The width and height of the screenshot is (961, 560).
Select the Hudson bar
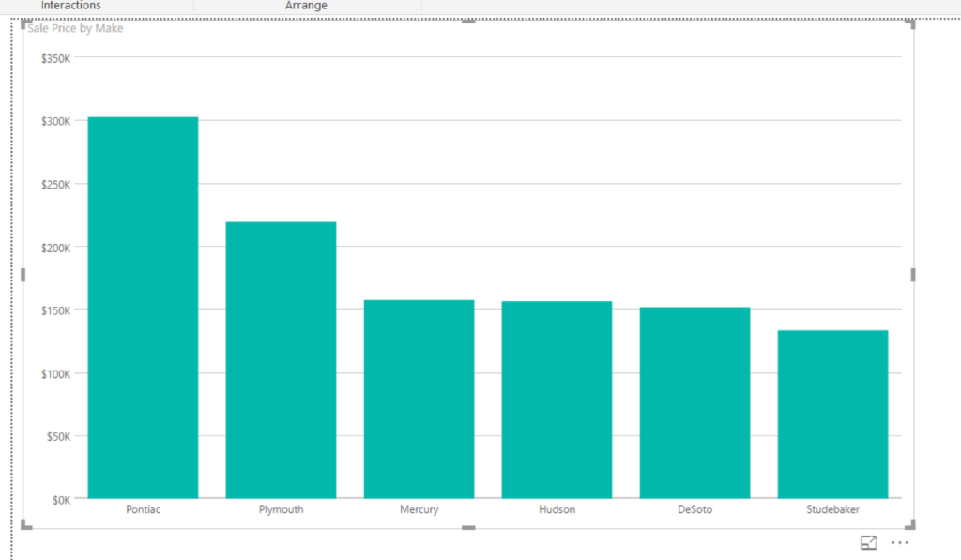click(557, 400)
